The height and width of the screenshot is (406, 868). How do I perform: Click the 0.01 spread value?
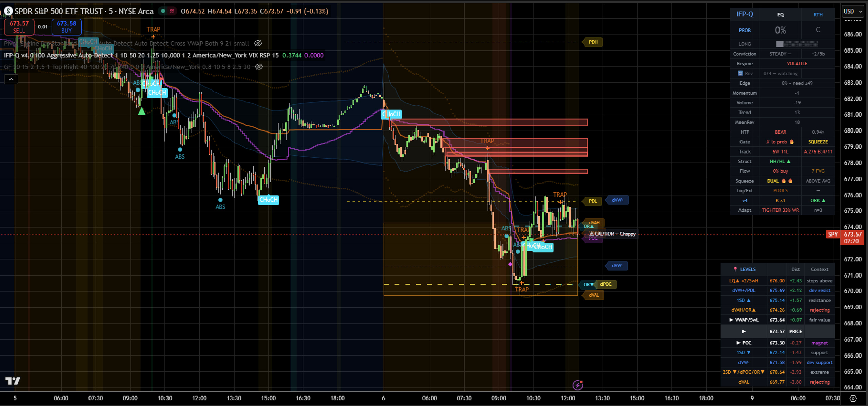click(43, 27)
